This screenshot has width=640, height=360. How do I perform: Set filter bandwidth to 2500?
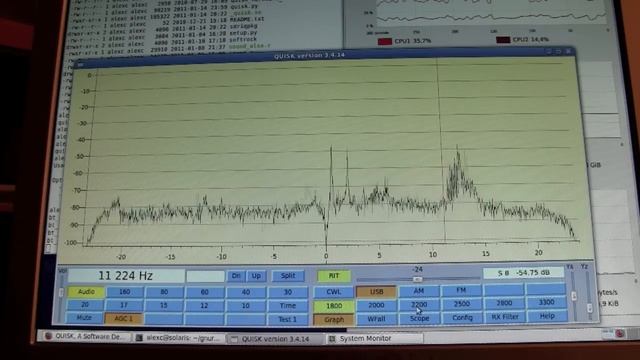(x=462, y=304)
